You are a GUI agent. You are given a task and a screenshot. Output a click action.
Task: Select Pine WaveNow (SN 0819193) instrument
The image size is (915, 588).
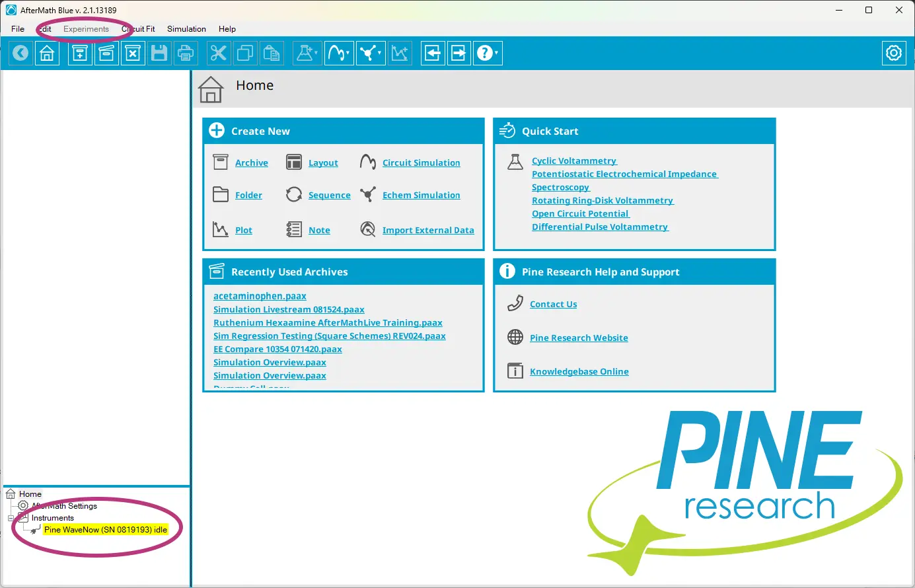(x=106, y=530)
